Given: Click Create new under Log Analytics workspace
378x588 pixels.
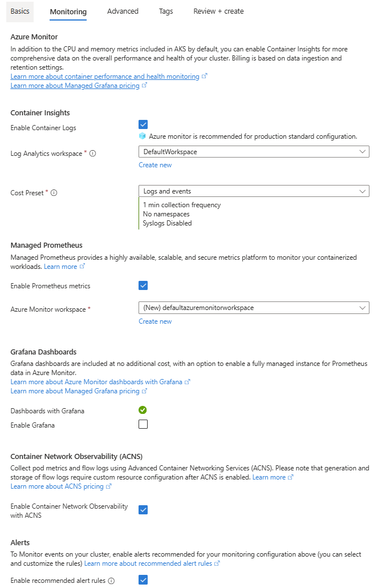Looking at the screenshot, I should 155,164.
